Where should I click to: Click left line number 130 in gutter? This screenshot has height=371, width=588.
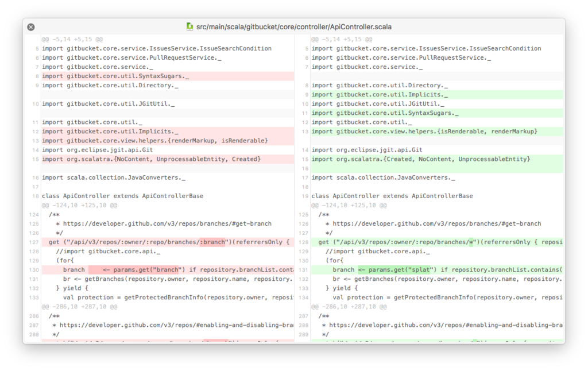[34, 270]
